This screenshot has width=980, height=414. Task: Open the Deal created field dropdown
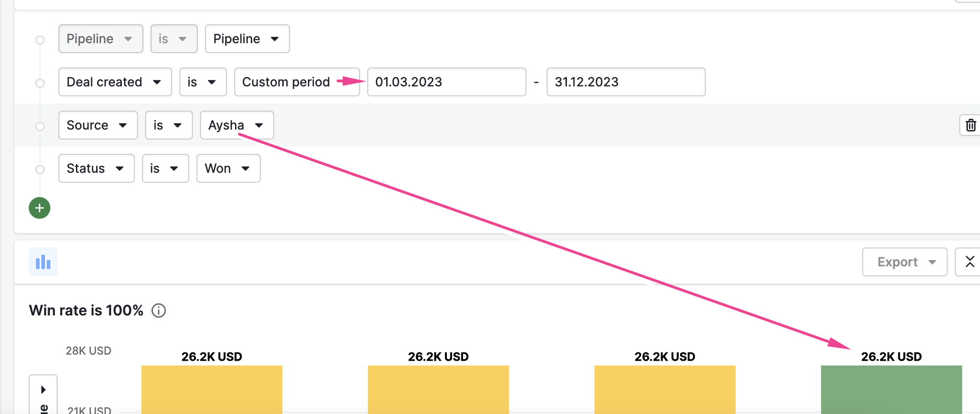115,82
